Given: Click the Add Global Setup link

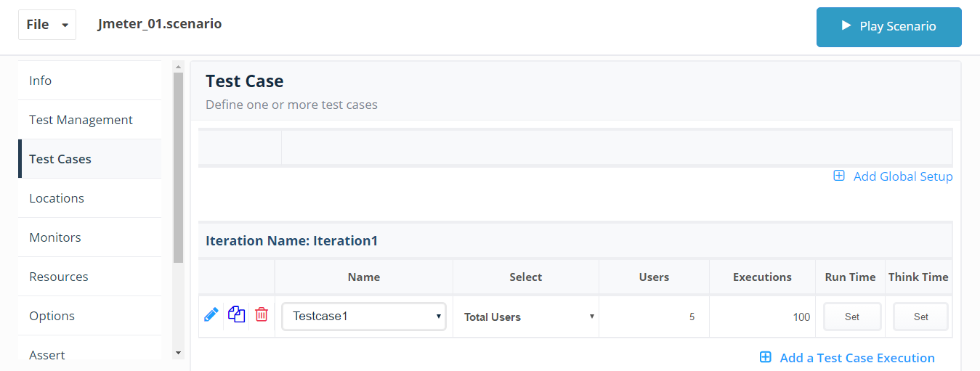Looking at the screenshot, I should pyautogui.click(x=903, y=176).
